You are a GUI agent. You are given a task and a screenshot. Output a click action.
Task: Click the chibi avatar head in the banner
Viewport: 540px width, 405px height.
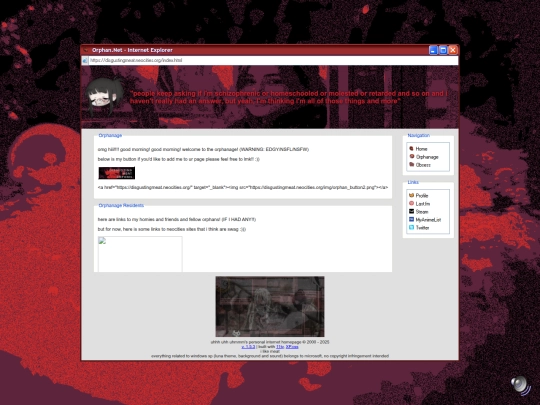pyautogui.click(x=104, y=96)
